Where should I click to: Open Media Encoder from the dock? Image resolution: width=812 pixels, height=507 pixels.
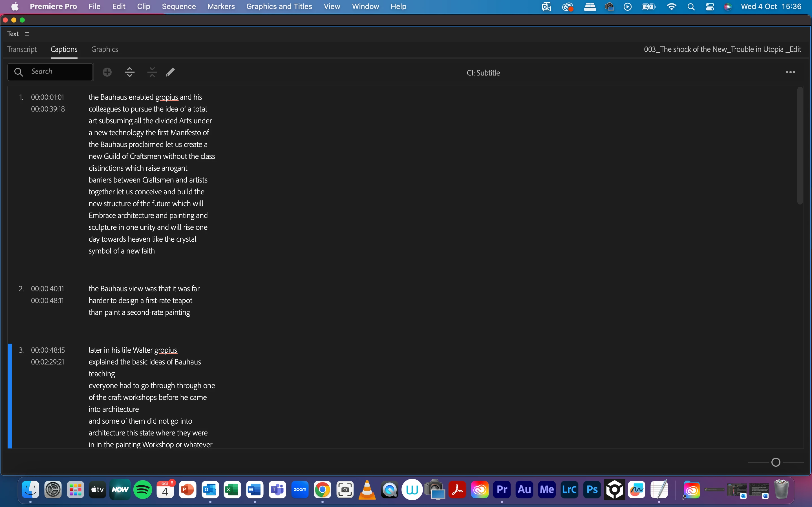(547, 490)
